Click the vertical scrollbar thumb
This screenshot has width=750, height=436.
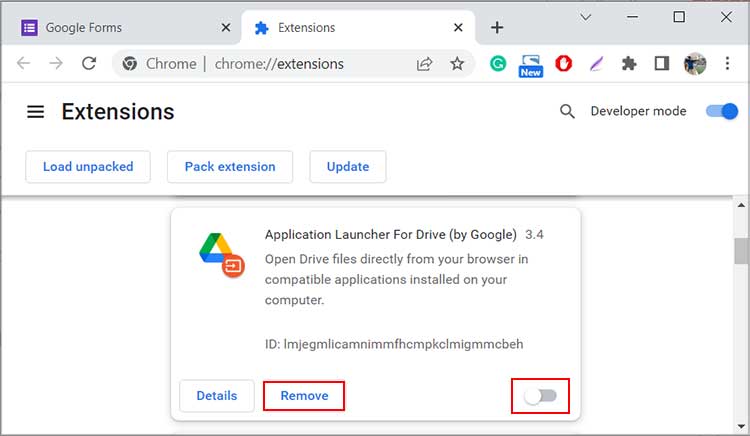pos(741,251)
